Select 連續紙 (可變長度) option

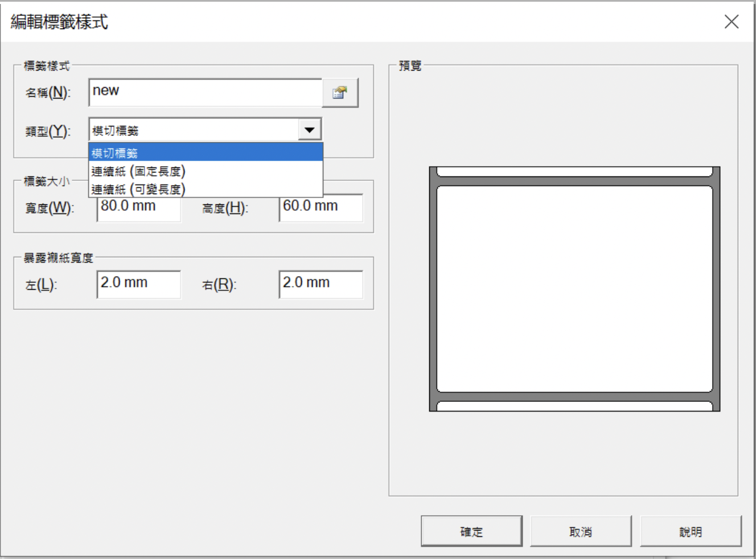click(206, 189)
